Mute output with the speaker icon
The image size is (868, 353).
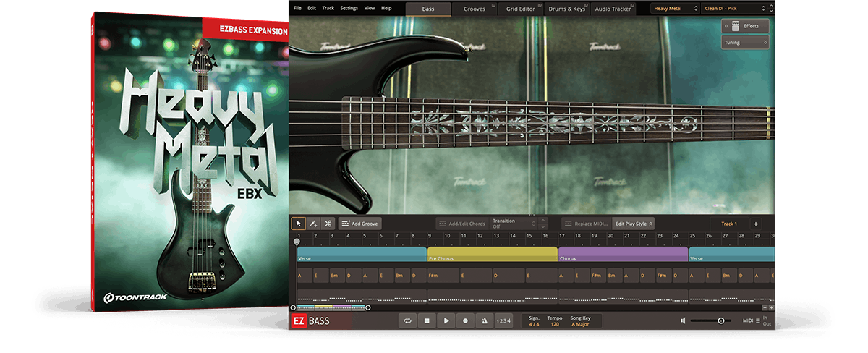(x=684, y=320)
